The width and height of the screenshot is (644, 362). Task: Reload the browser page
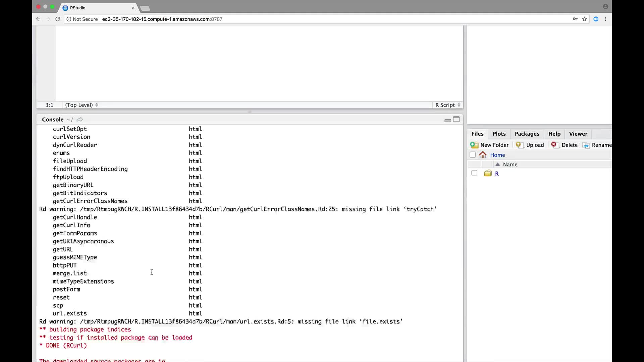58,19
